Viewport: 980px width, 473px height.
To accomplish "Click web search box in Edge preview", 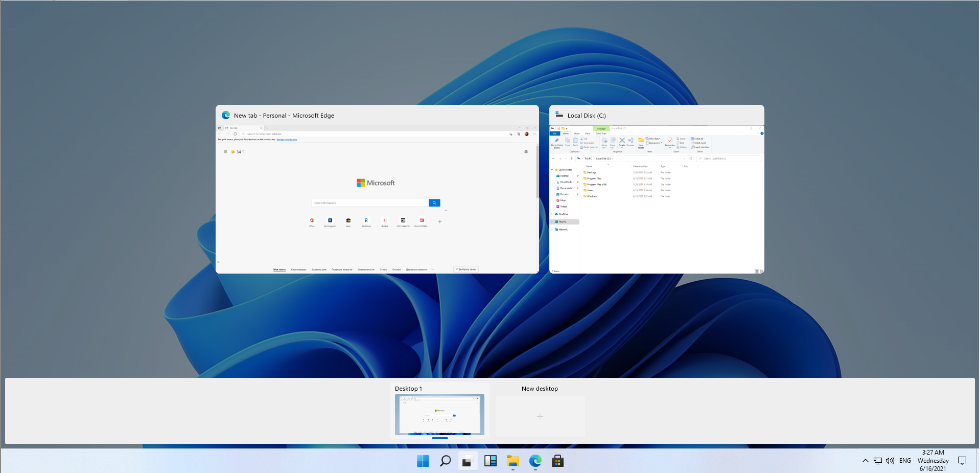I will [370, 203].
